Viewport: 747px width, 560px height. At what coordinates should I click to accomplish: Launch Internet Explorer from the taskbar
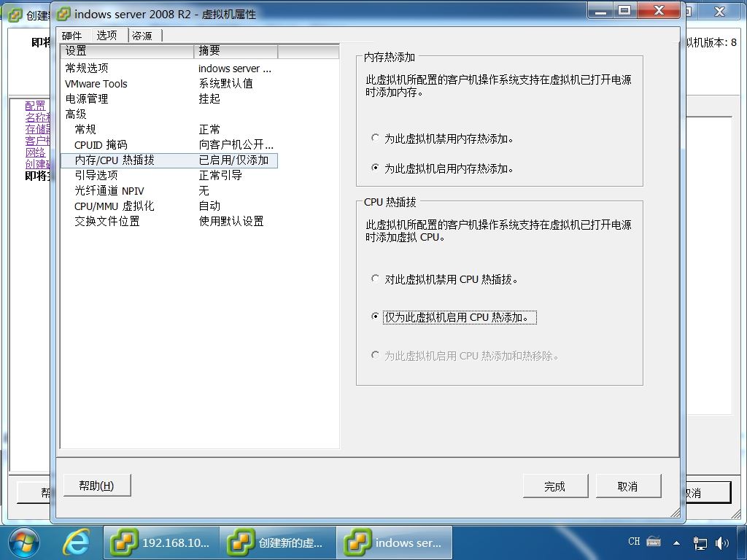pos(76,542)
